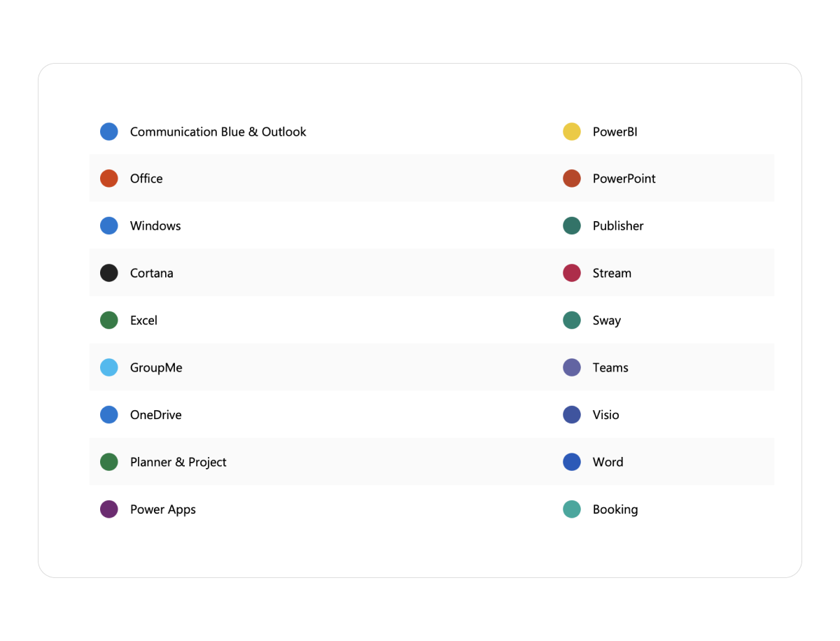Click the light blue GroupMe swatch
The image size is (840, 641).
[109, 367]
